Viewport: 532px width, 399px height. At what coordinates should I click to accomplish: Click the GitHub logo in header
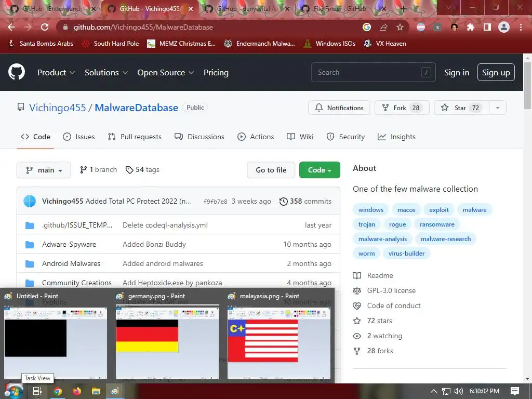click(17, 72)
